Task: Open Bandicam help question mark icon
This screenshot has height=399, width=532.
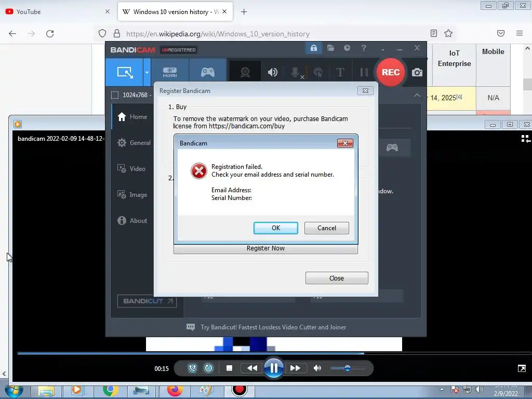Action: (x=364, y=48)
